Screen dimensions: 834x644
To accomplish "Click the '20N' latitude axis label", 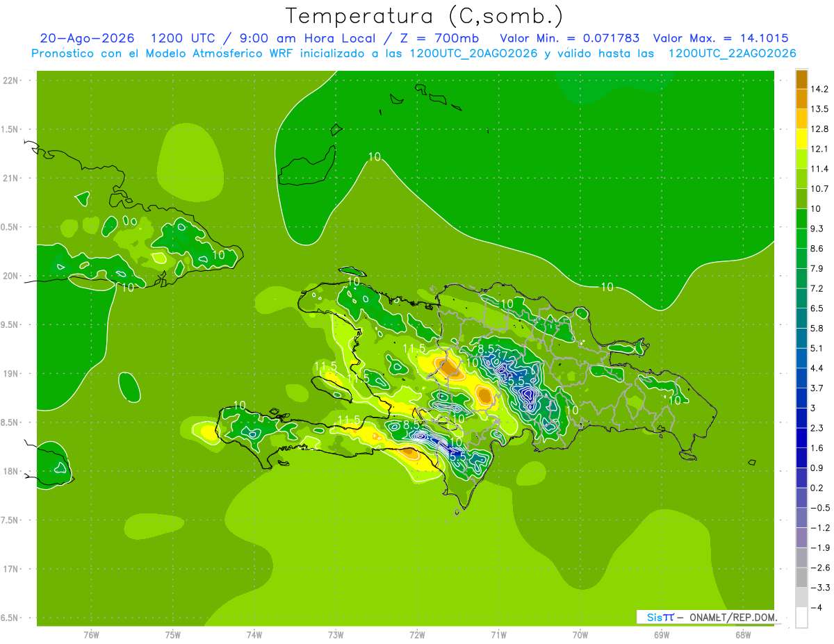I will point(10,276).
